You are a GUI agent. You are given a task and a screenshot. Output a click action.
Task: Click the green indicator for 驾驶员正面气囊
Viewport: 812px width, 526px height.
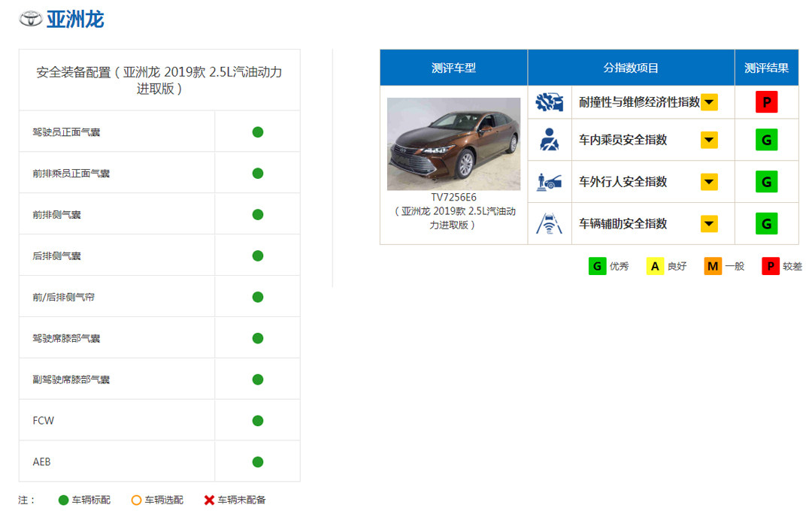(x=258, y=131)
